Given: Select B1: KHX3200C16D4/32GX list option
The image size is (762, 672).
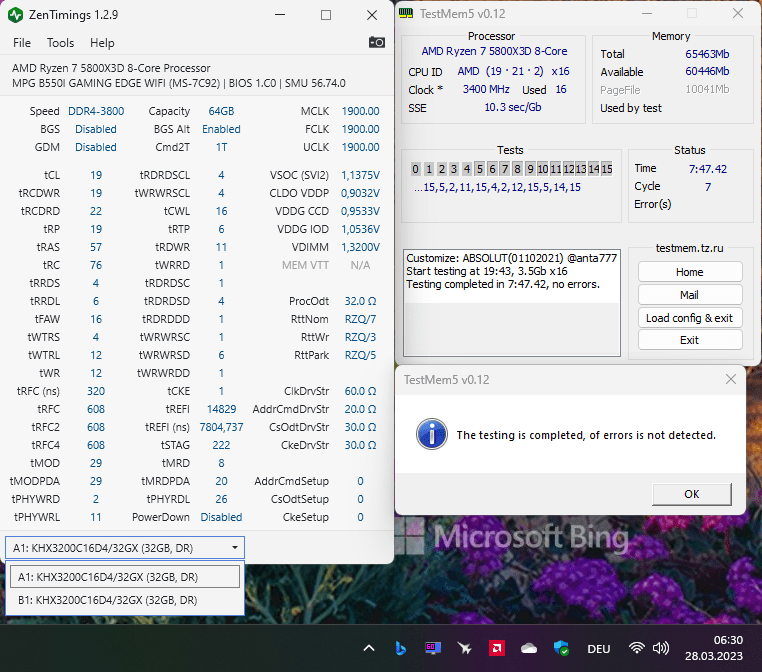Looking at the screenshot, I should 125,600.
